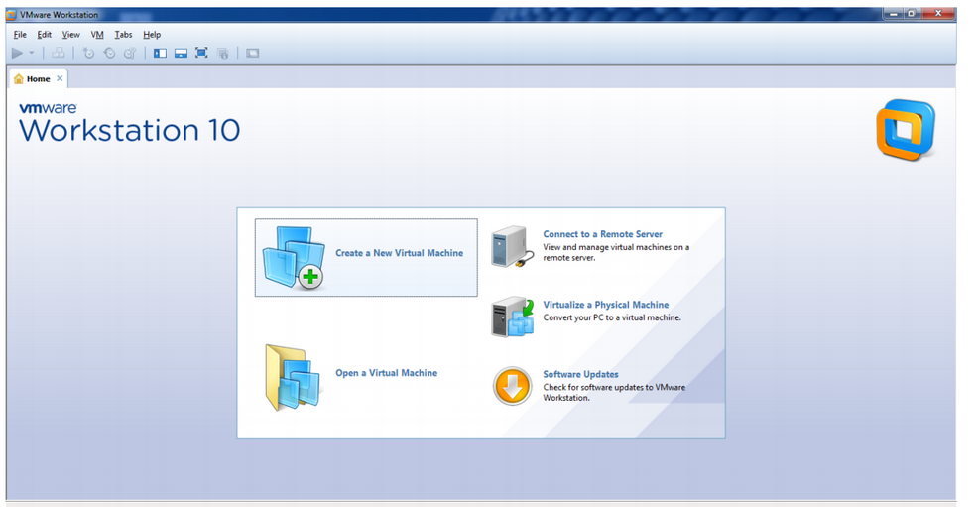
Task: Close the Home tab with its X
Action: tap(60, 78)
